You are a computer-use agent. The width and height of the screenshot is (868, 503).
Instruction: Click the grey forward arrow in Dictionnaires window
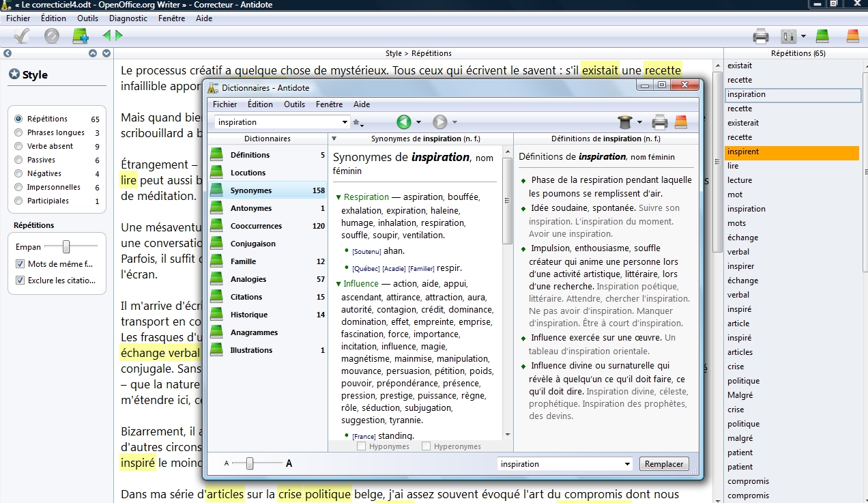coord(440,122)
